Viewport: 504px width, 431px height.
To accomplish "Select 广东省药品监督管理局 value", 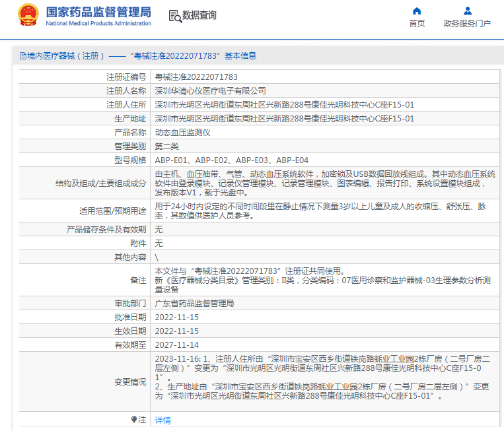I will click(194, 303).
